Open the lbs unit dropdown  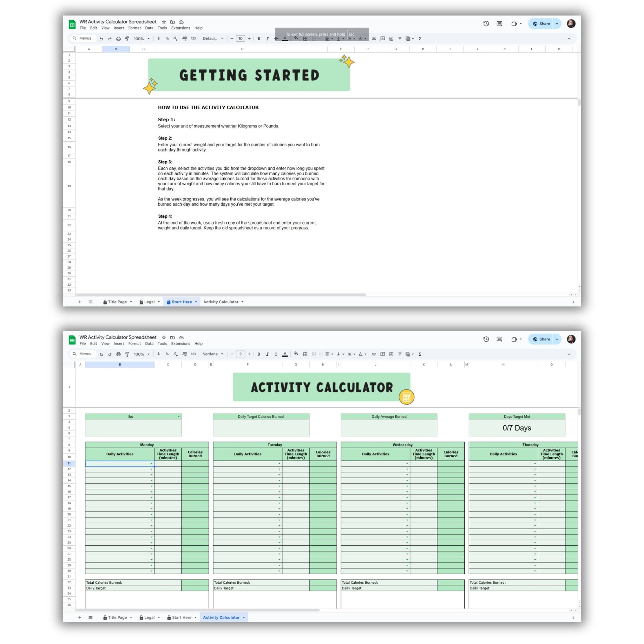pyautogui.click(x=179, y=416)
